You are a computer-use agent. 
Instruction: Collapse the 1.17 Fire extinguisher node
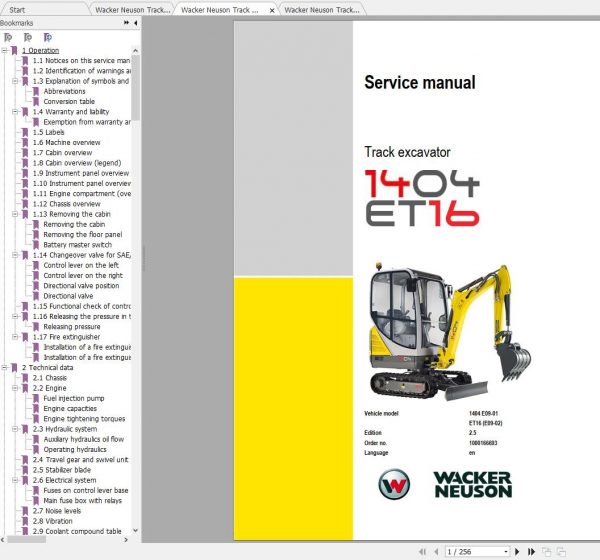pyautogui.click(x=15, y=337)
